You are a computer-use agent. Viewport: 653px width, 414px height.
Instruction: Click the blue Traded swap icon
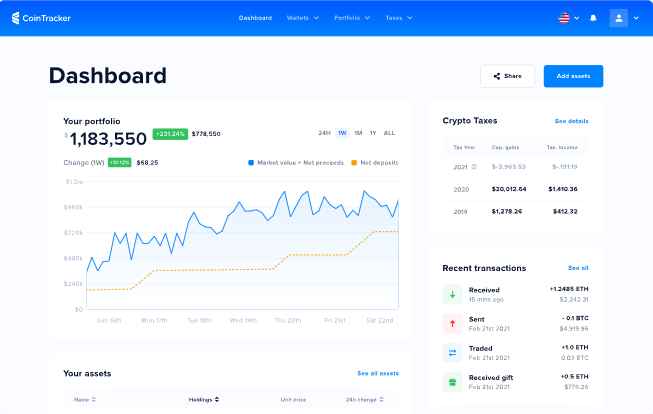pyautogui.click(x=452, y=352)
